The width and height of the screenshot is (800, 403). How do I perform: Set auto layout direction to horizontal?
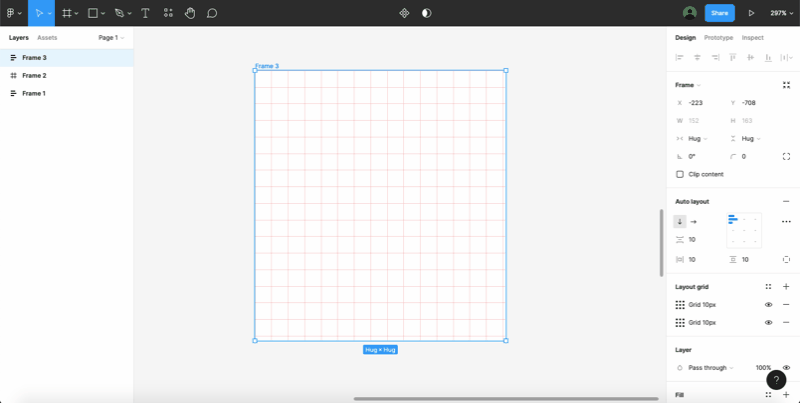pos(693,221)
